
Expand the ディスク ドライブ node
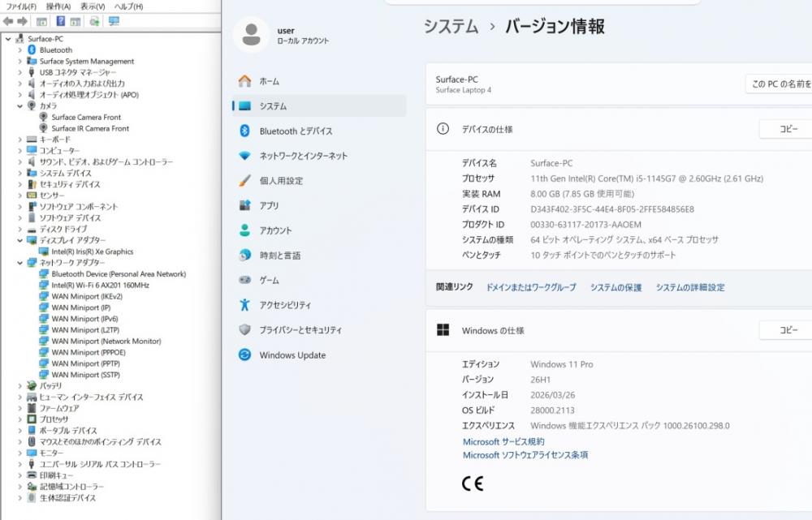click(x=19, y=229)
